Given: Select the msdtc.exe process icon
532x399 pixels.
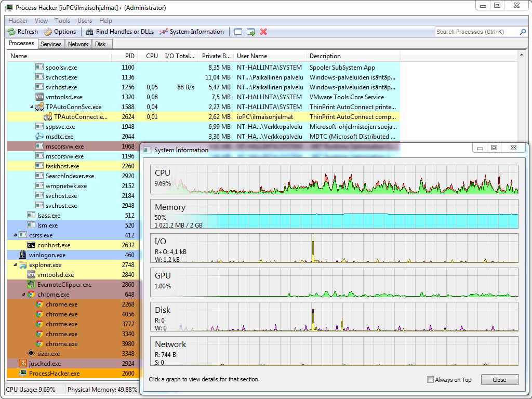Looking at the screenshot, I should pos(39,137).
